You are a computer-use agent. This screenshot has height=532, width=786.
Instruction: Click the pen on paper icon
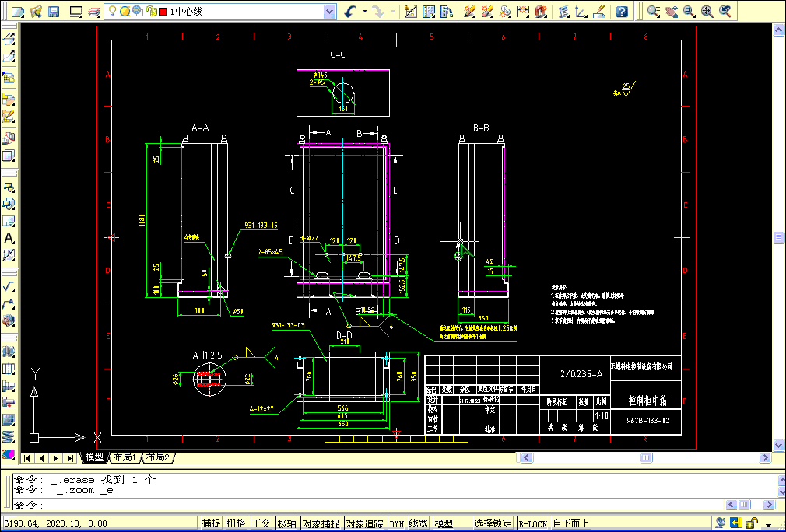(x=599, y=12)
